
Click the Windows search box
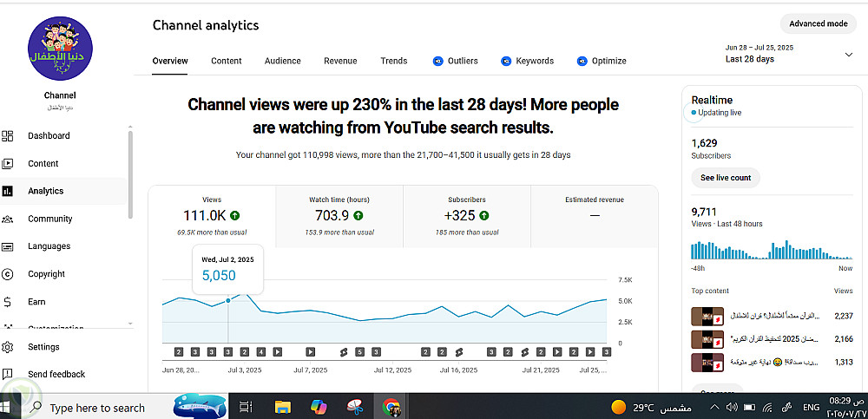tap(97, 408)
